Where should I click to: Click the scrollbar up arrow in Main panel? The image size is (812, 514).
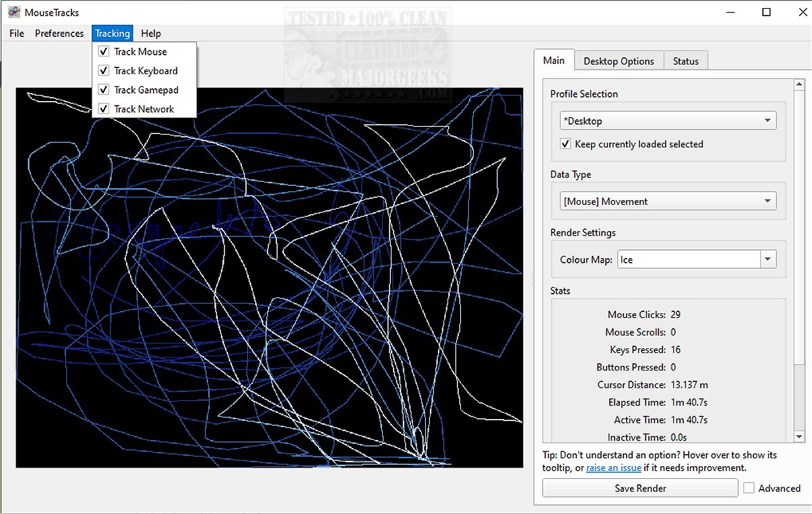(799, 85)
